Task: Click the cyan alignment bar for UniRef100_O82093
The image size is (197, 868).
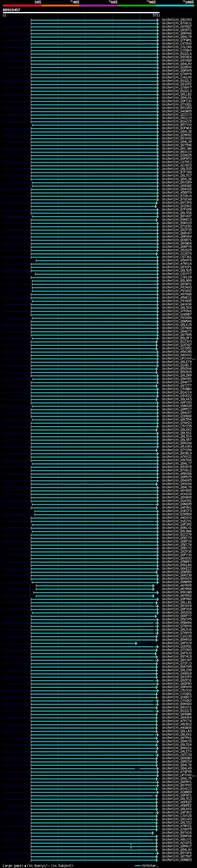Action: 95,20
